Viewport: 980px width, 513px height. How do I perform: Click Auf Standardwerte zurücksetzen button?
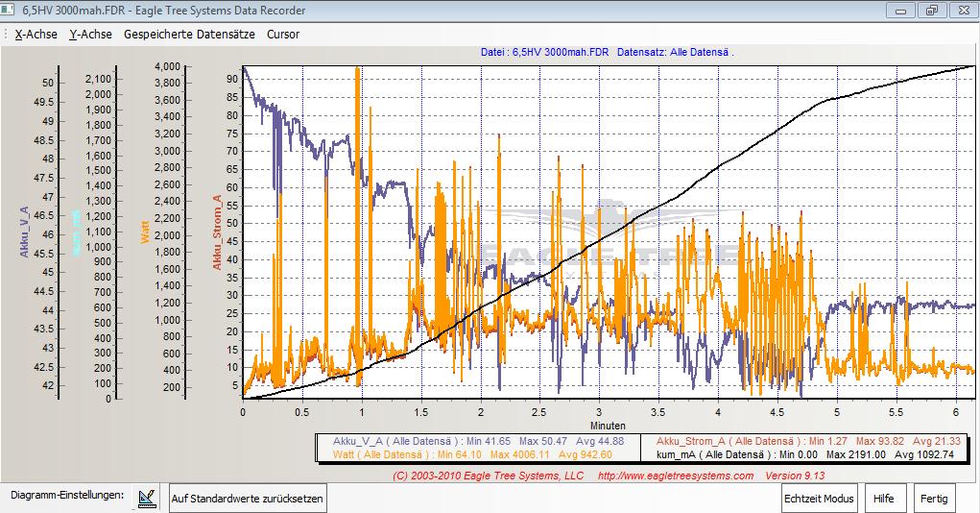tap(248, 499)
